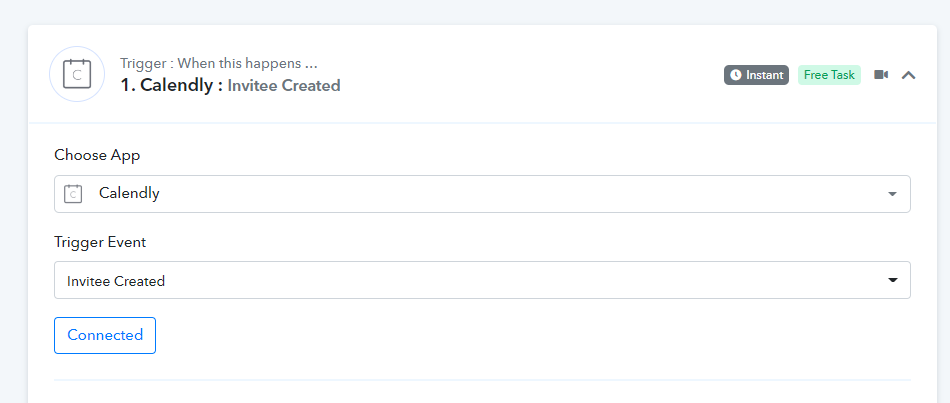The width and height of the screenshot is (950, 403).
Task: Select the Calendly text in Choose App box
Action: pos(129,193)
